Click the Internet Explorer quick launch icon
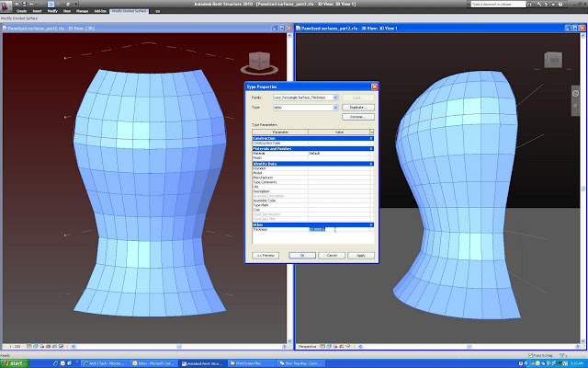Viewport: 588px width, 368px height. tap(55, 363)
